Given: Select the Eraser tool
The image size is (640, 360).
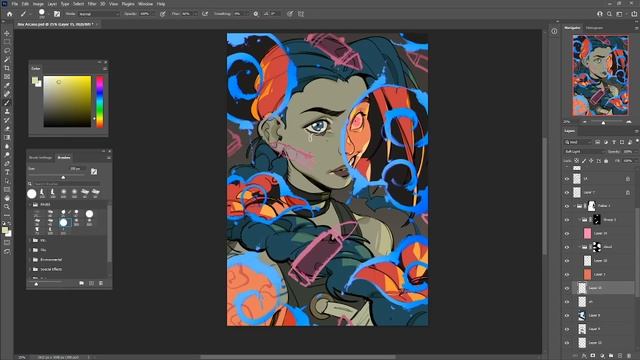Looking at the screenshot, I should pos(7,129).
